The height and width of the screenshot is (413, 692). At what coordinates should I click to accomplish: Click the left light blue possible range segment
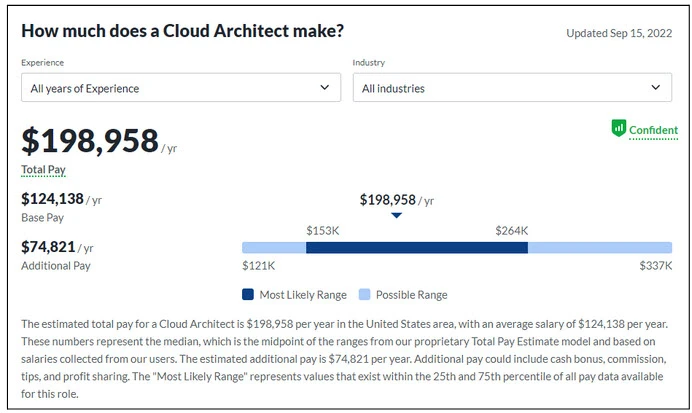point(273,247)
